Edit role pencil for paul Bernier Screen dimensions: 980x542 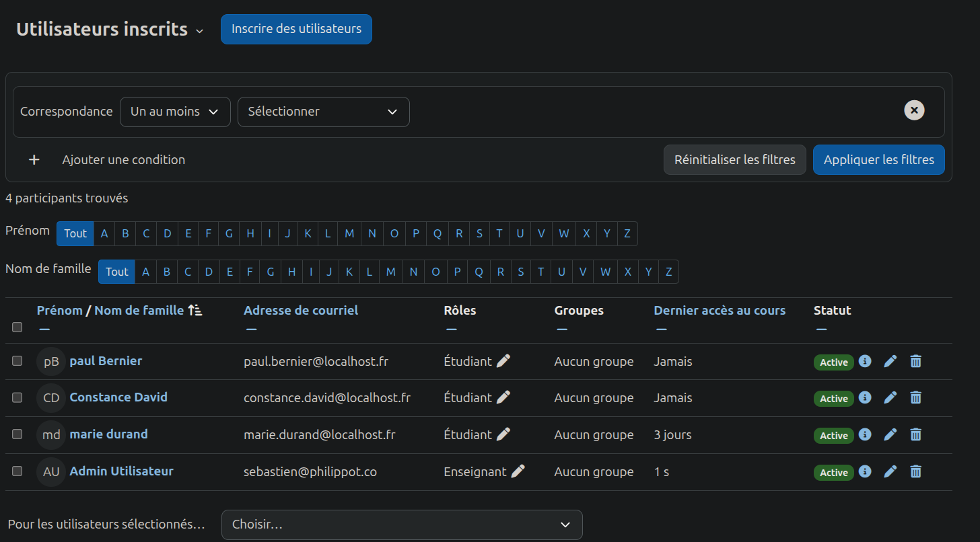[503, 361]
